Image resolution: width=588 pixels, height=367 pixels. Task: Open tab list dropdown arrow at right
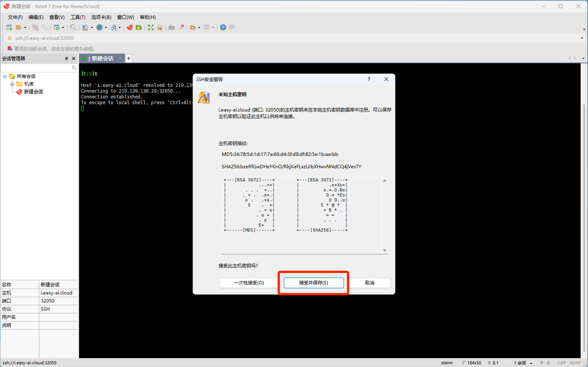point(583,58)
